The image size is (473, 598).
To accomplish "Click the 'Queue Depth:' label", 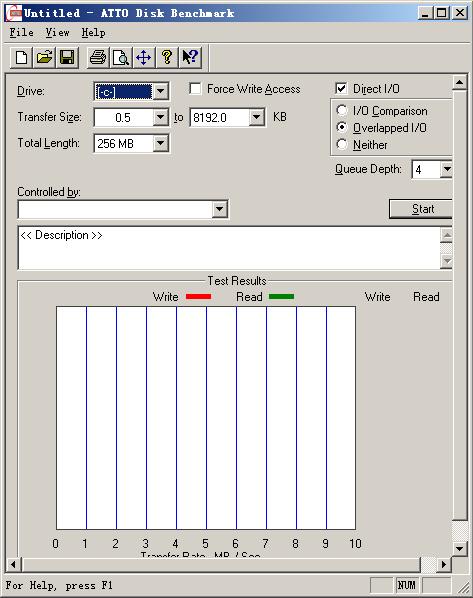I will [368, 169].
